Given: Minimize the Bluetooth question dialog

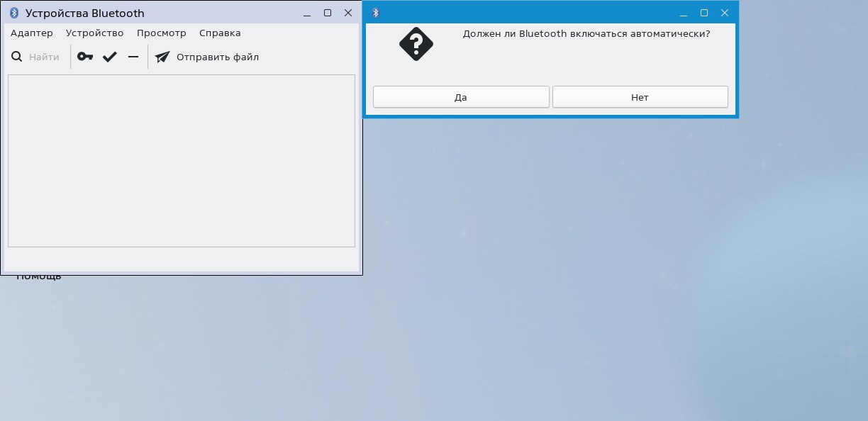Looking at the screenshot, I should [x=684, y=13].
